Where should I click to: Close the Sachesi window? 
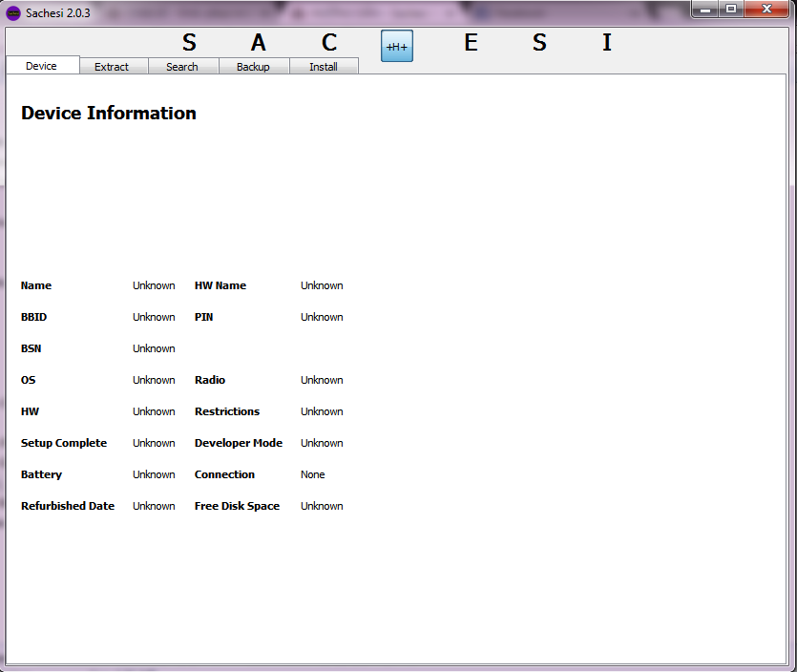(766, 10)
